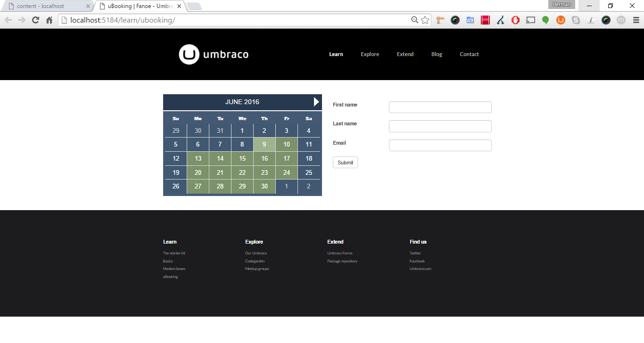This screenshot has width=644, height=343.
Task: Select June 27 on the calendar
Action: coord(198,187)
